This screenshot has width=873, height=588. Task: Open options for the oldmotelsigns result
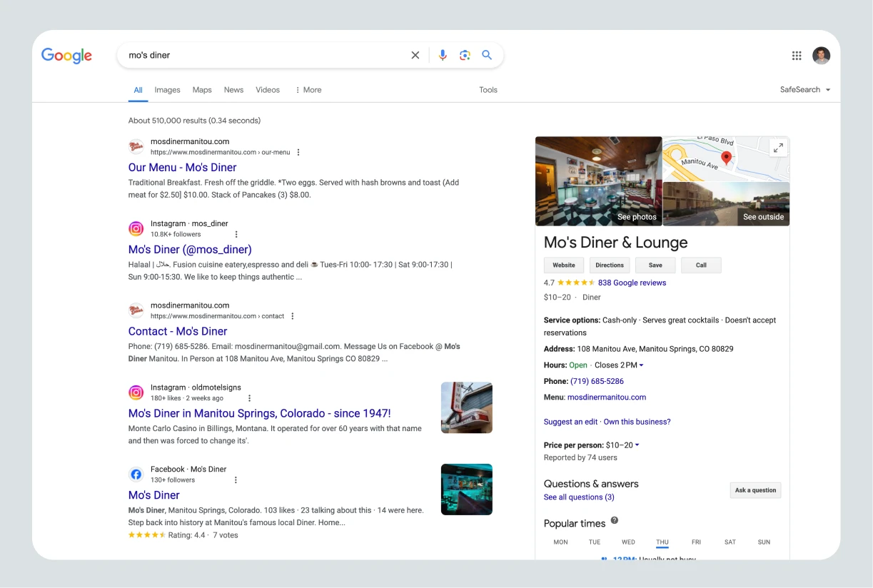(249, 398)
